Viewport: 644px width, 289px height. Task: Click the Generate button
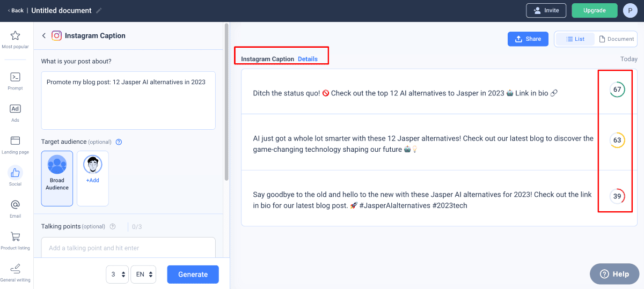click(x=193, y=274)
